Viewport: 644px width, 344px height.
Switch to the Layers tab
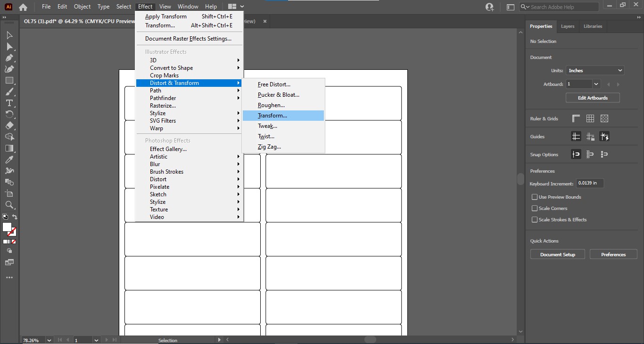click(x=568, y=26)
